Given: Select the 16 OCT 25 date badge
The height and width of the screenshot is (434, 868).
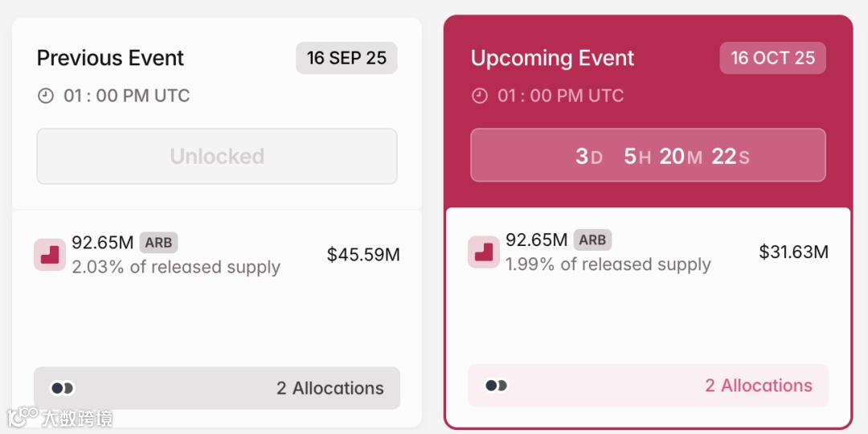Looking at the screenshot, I should (x=772, y=58).
